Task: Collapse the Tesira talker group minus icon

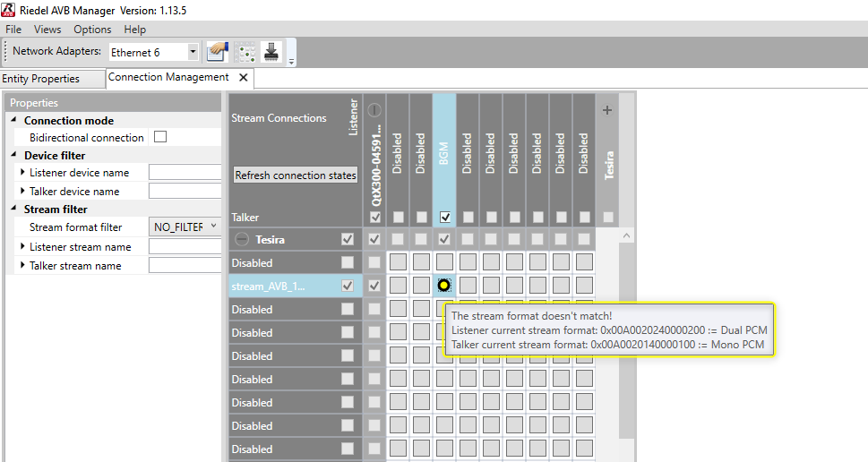Action: pyautogui.click(x=242, y=240)
